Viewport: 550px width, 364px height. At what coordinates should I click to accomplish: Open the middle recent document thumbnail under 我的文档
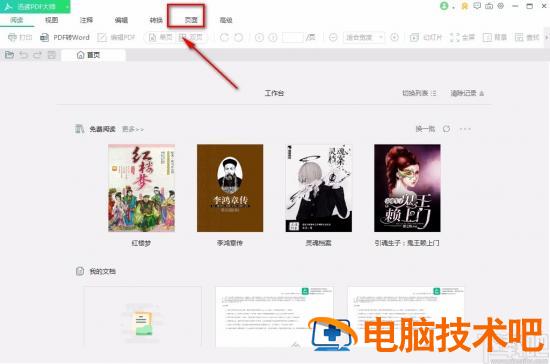[274, 317]
